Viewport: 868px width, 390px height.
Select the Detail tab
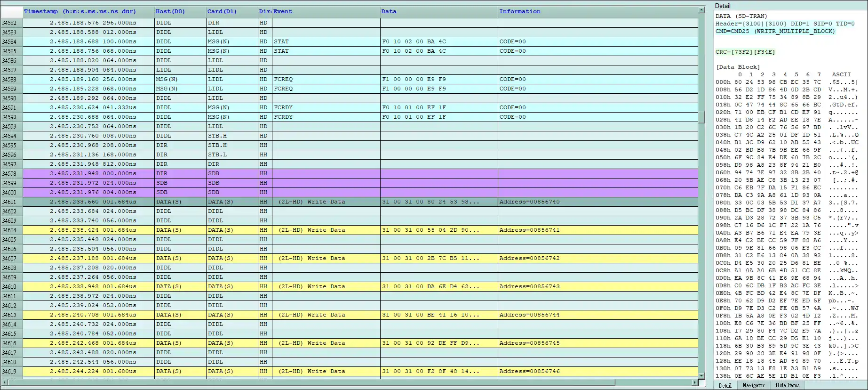[725, 385]
